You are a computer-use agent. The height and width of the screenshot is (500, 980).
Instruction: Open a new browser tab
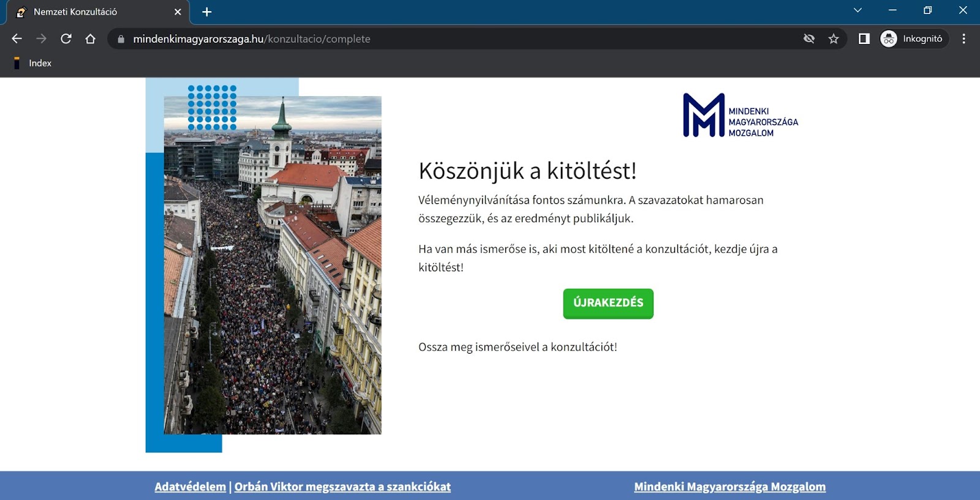coord(207,12)
